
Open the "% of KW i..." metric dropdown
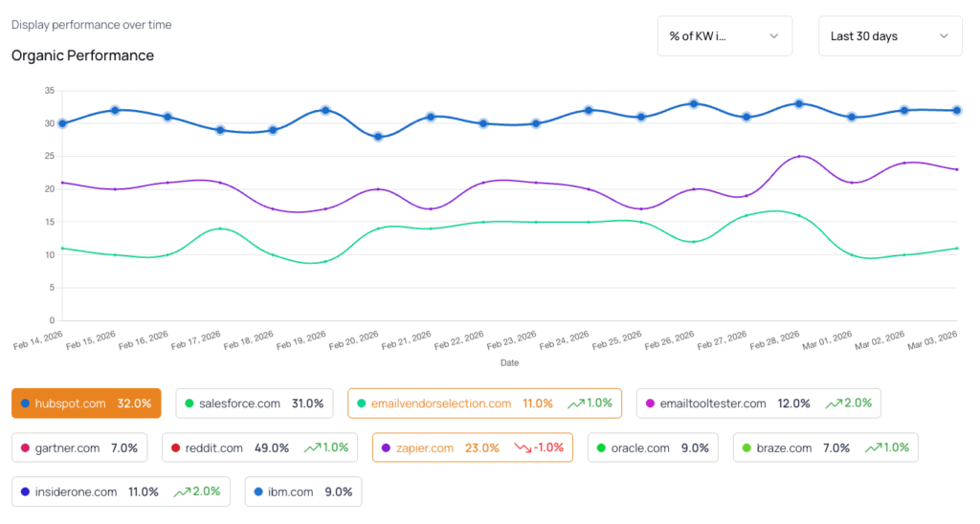[724, 36]
